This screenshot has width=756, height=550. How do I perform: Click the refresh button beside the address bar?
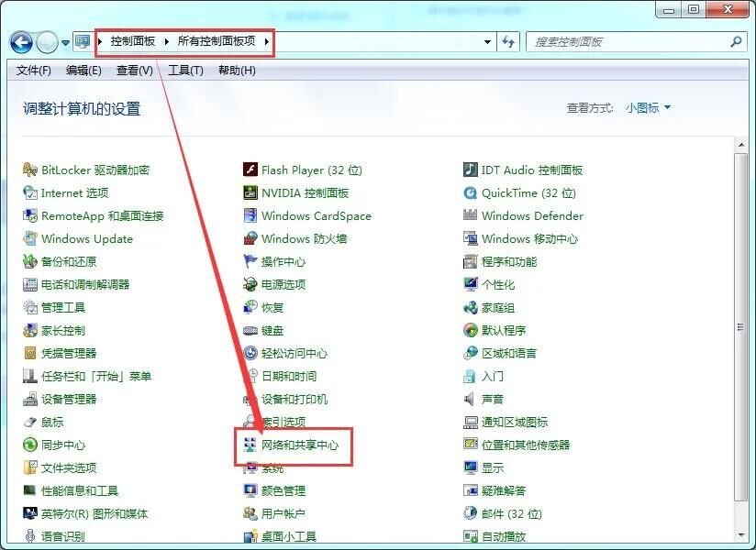[x=508, y=42]
